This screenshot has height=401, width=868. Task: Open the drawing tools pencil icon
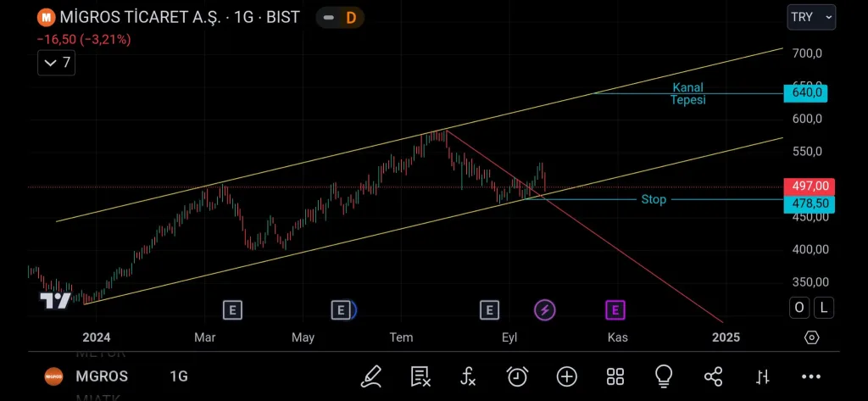point(371,376)
